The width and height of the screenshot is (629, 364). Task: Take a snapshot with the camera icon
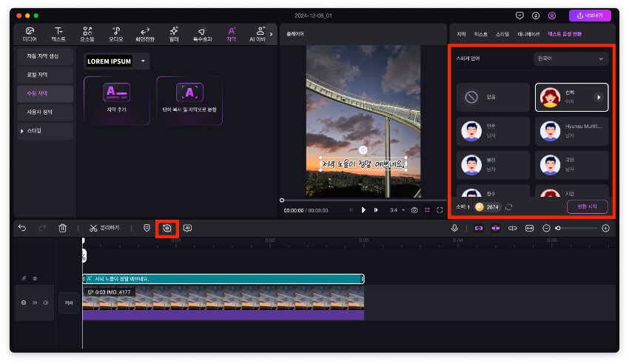(414, 210)
